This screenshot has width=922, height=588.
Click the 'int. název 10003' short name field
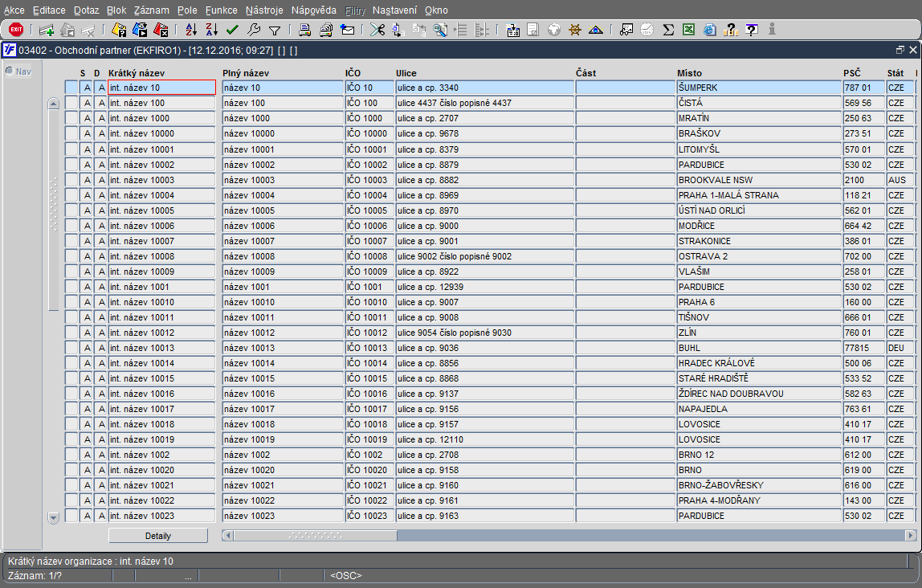pyautogui.click(x=161, y=180)
